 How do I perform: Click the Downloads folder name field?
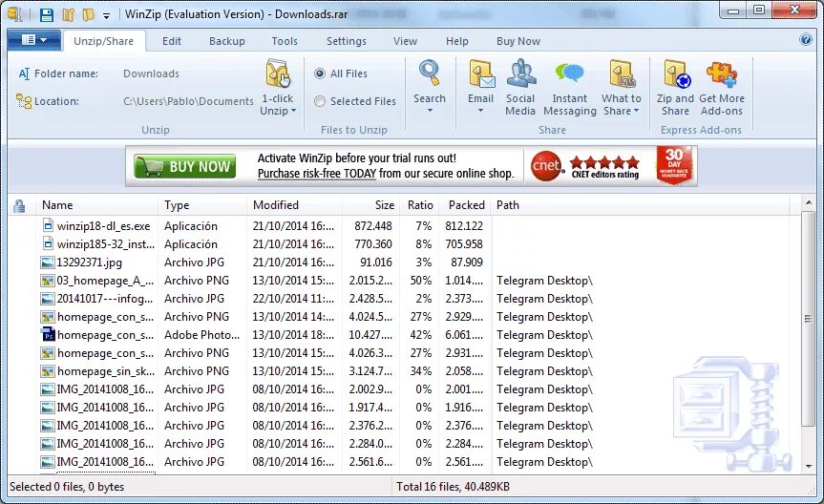click(152, 73)
